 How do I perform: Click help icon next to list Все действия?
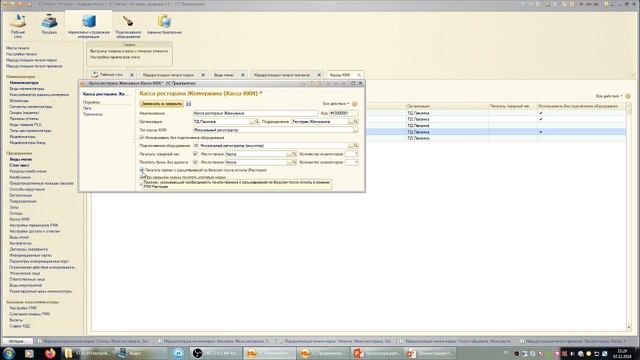tap(628, 96)
